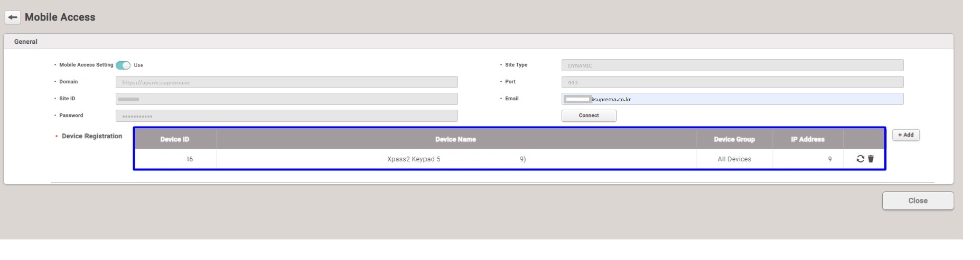Click the IP Address column header
980x260 pixels.
(x=807, y=139)
